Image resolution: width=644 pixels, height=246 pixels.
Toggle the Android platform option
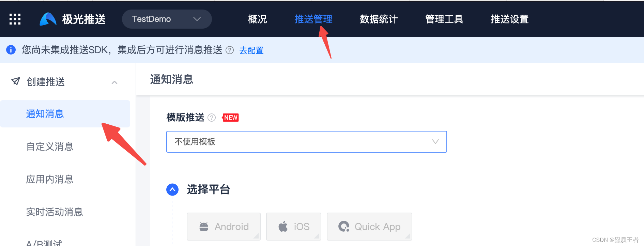coord(224,227)
